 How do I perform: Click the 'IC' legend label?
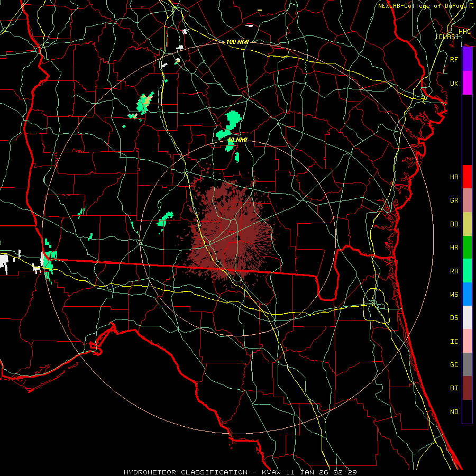(454, 342)
